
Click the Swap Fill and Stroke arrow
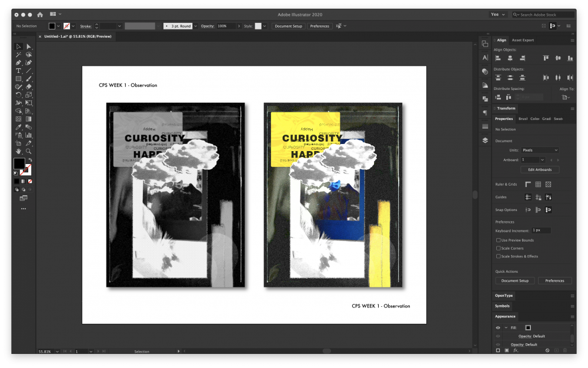[31, 160]
